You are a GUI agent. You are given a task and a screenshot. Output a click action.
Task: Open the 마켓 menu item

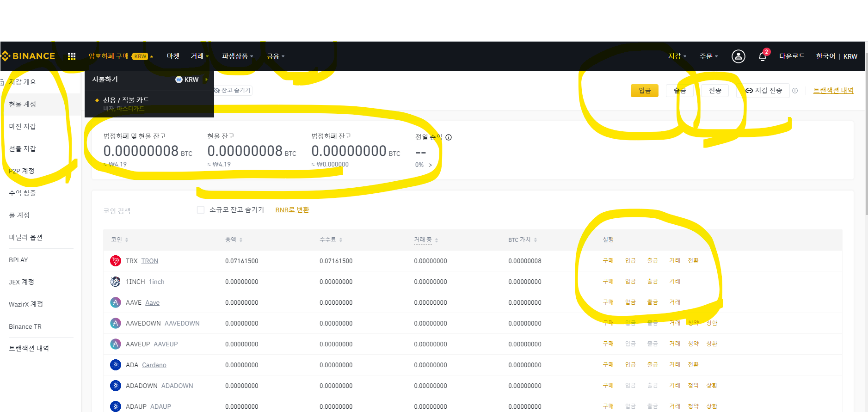tap(173, 56)
